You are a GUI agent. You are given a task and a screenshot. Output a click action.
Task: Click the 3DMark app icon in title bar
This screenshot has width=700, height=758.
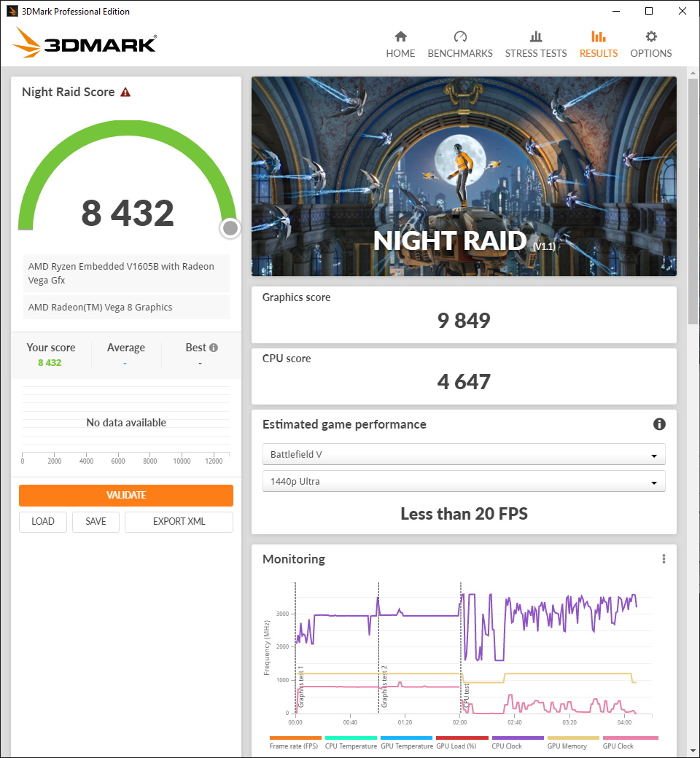[12, 11]
